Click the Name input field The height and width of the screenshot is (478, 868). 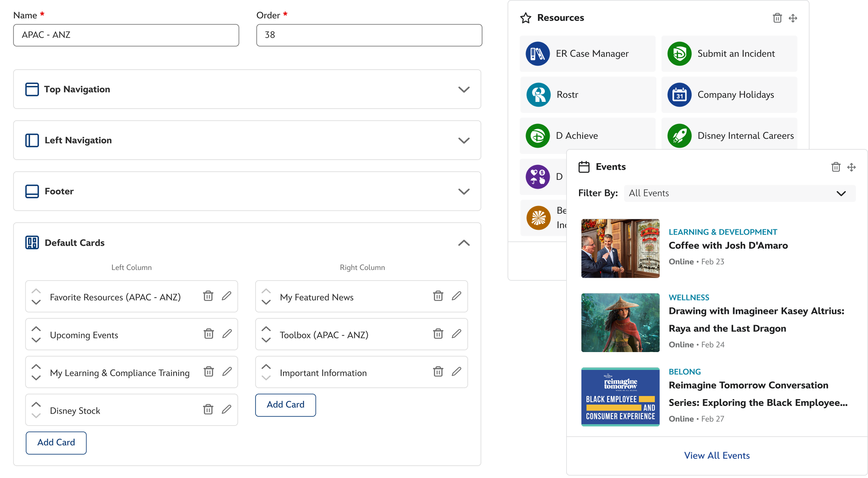click(126, 35)
